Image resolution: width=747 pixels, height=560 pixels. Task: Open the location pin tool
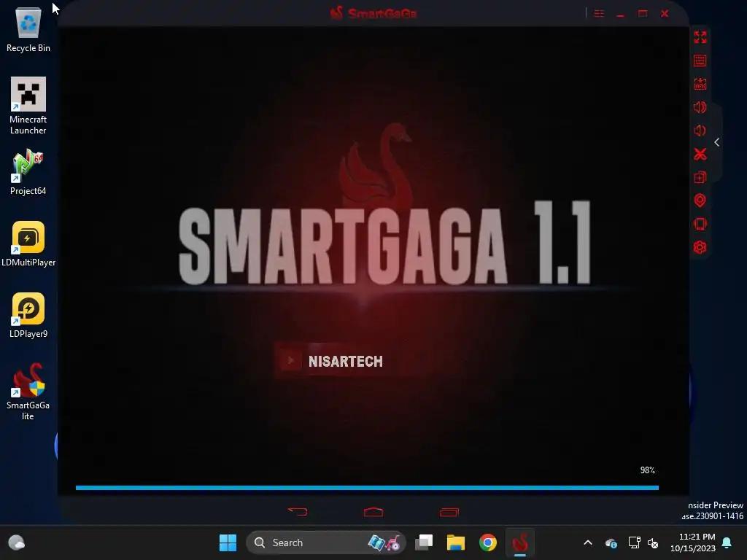(x=700, y=201)
